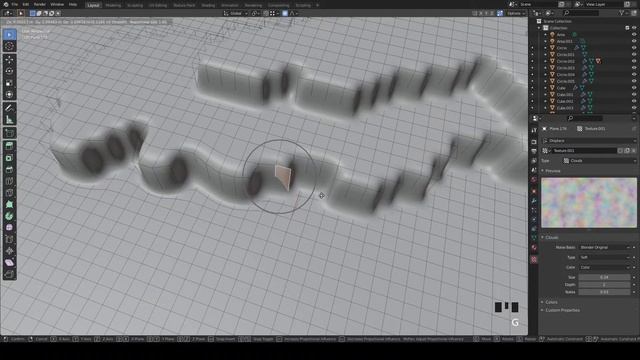Screen dimensions: 640x360
Task: Select the Spin tool
Action: (9, 216)
